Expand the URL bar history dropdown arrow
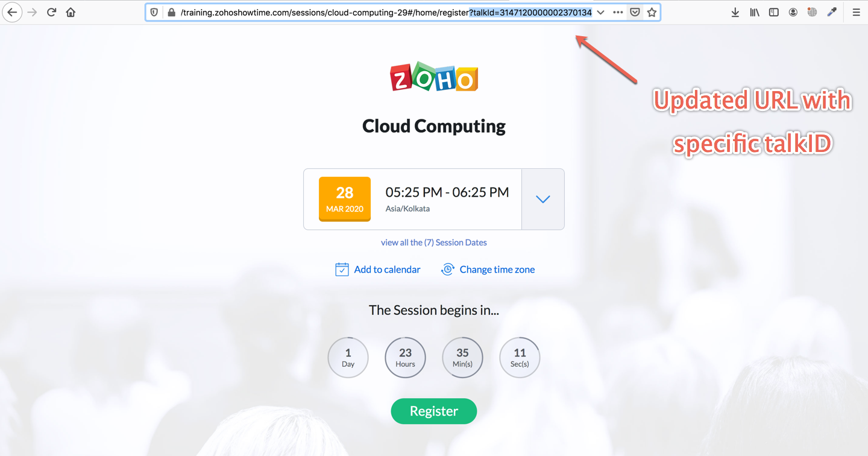 (600, 12)
